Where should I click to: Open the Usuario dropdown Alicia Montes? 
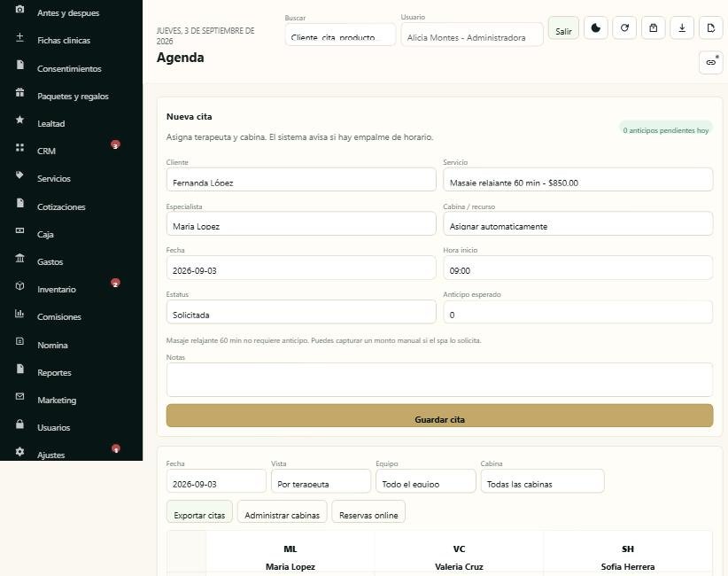click(472, 35)
